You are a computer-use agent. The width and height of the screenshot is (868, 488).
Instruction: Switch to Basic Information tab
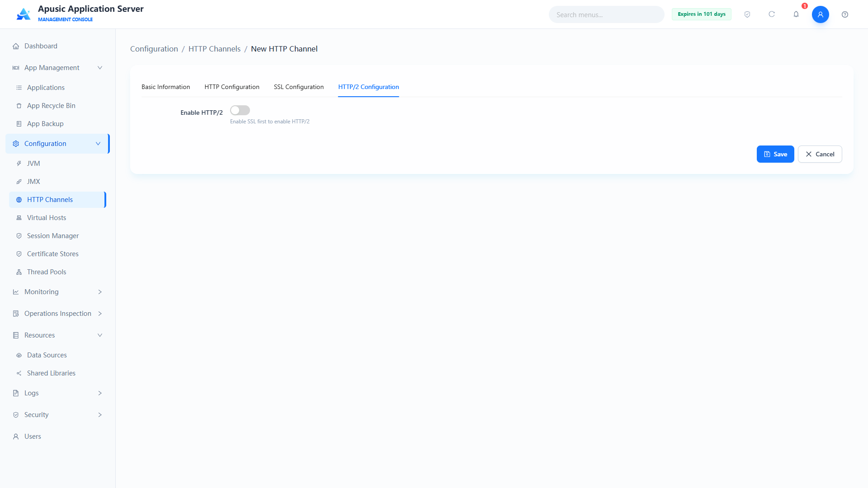pyautogui.click(x=165, y=87)
